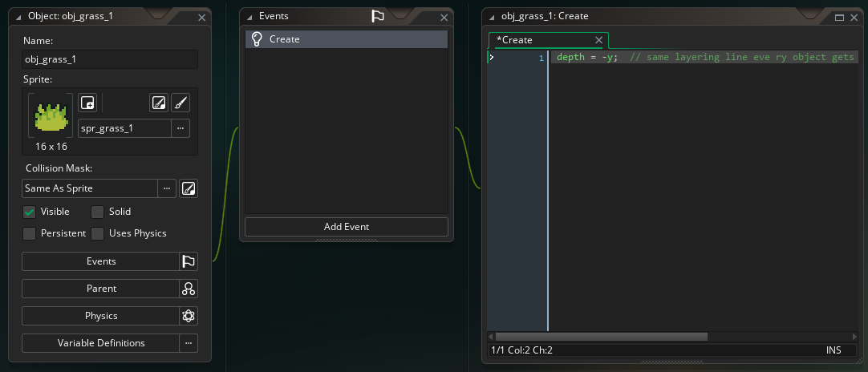The height and width of the screenshot is (372, 868).
Task: Click ellipsis beside Variable Definitions
Action: [x=189, y=343]
